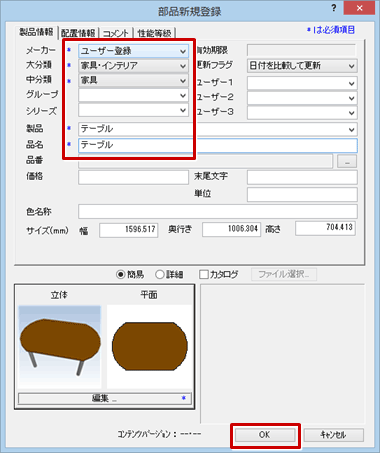Image resolution: width=380 pixels, height=453 pixels.
Task: Click the help question mark icon
Action: point(334,8)
